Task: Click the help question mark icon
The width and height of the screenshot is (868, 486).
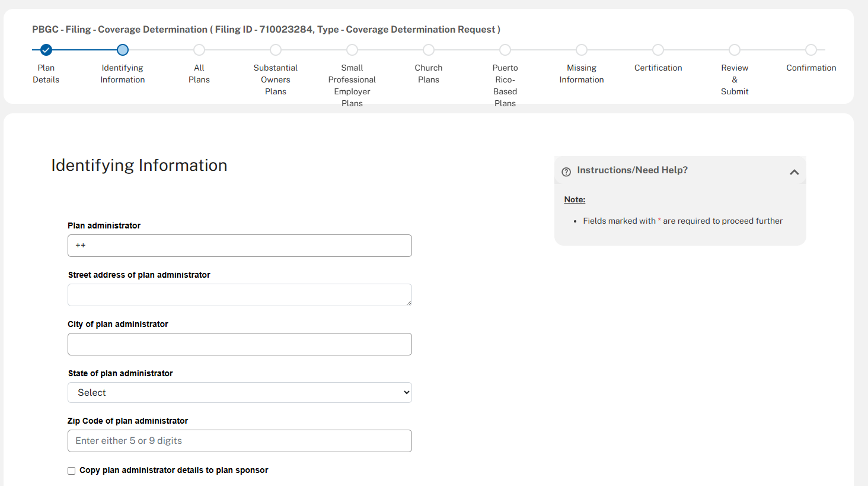Action: [x=566, y=171]
